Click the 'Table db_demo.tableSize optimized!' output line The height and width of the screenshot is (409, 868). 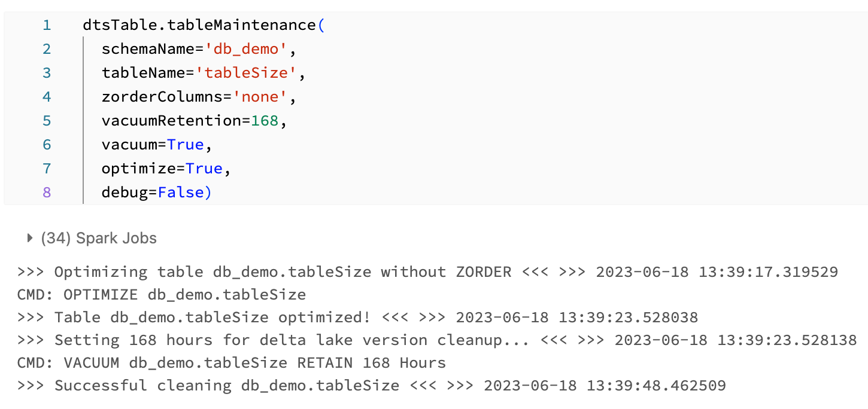(357, 318)
